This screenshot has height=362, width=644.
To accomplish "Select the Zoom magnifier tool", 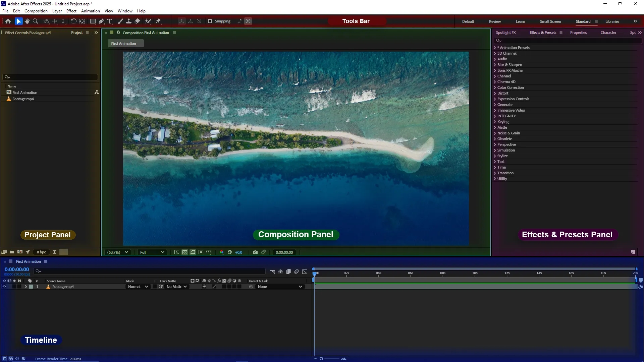I will point(36,21).
